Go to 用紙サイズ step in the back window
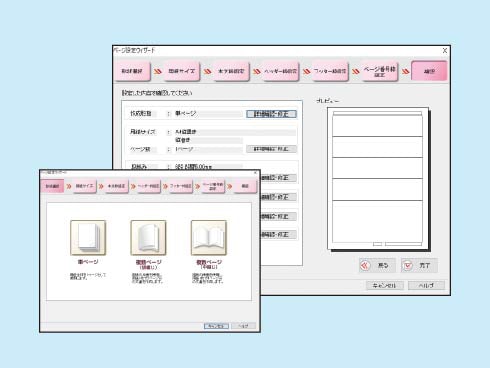 [x=182, y=71]
